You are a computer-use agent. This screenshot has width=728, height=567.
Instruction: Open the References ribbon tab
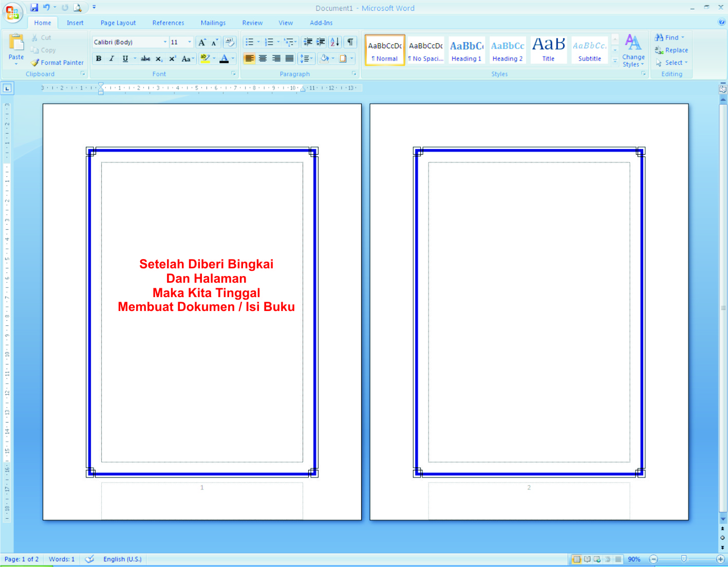(168, 23)
